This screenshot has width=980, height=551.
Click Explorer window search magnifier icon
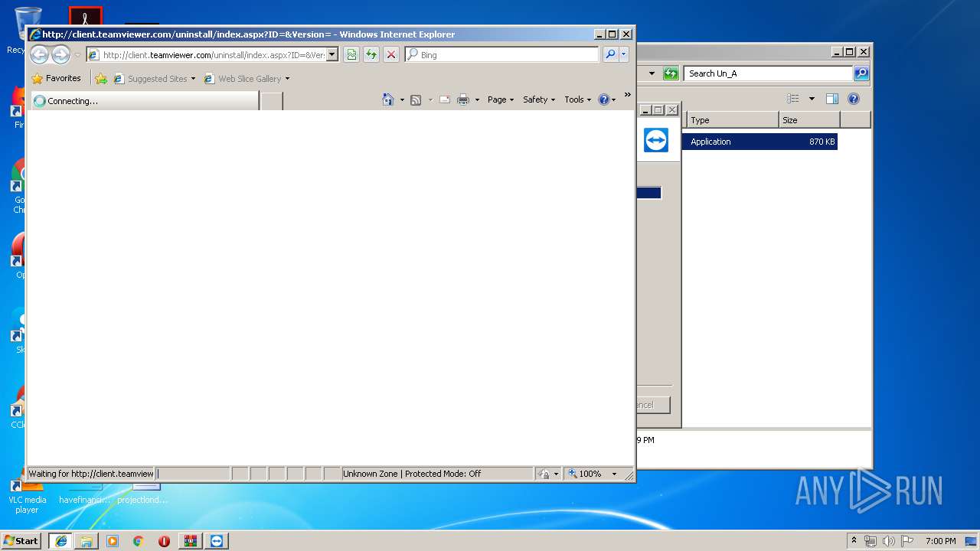861,73
